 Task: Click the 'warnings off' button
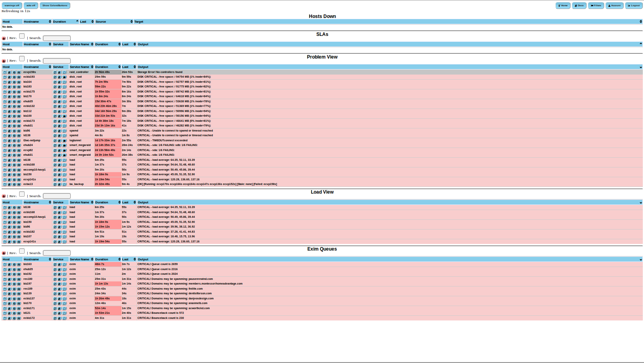pyautogui.click(x=12, y=5)
